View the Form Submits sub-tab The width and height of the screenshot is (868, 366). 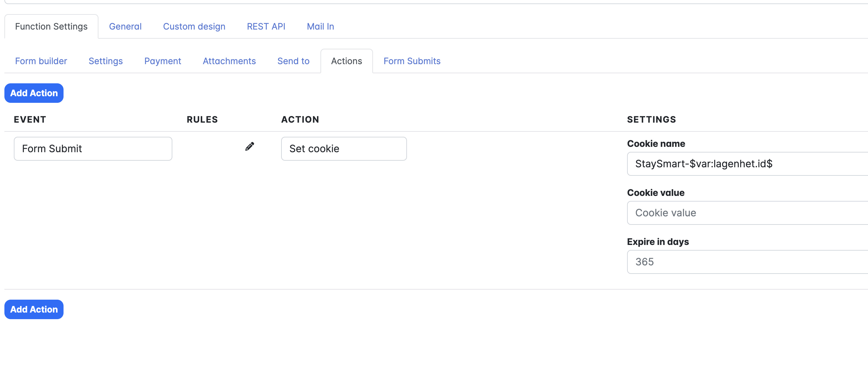coord(412,61)
